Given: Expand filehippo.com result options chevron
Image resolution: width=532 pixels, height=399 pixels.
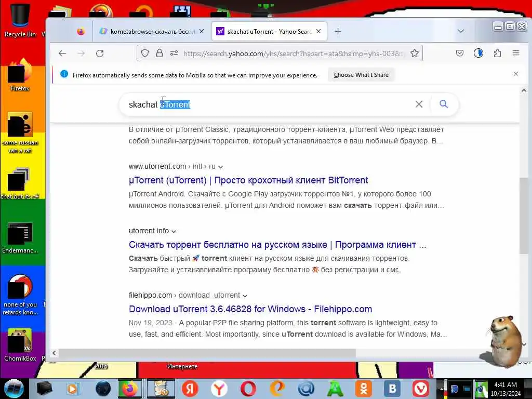Looking at the screenshot, I should (245, 296).
